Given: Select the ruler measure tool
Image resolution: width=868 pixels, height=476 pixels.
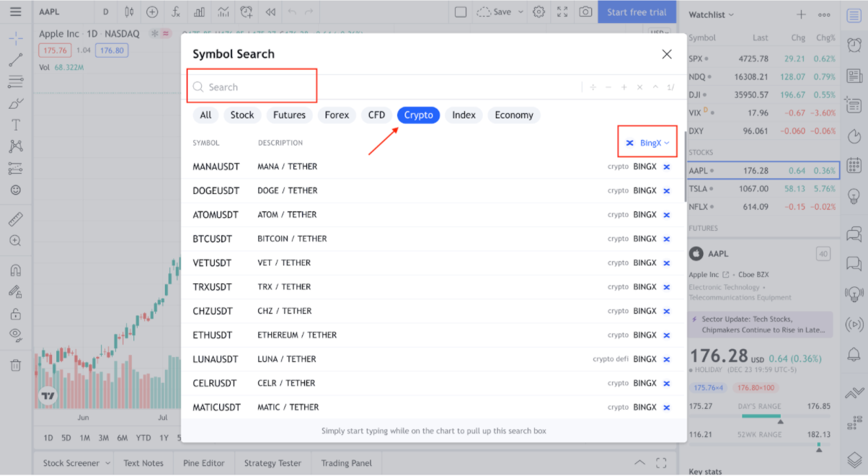Looking at the screenshot, I should (x=15, y=218).
